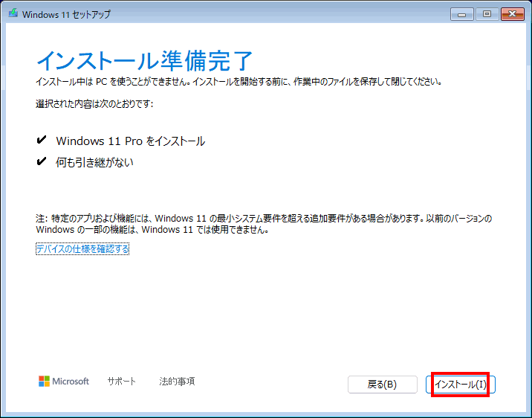Open the 法的事項 link
Screen dimensions: 532x418
click(x=177, y=382)
